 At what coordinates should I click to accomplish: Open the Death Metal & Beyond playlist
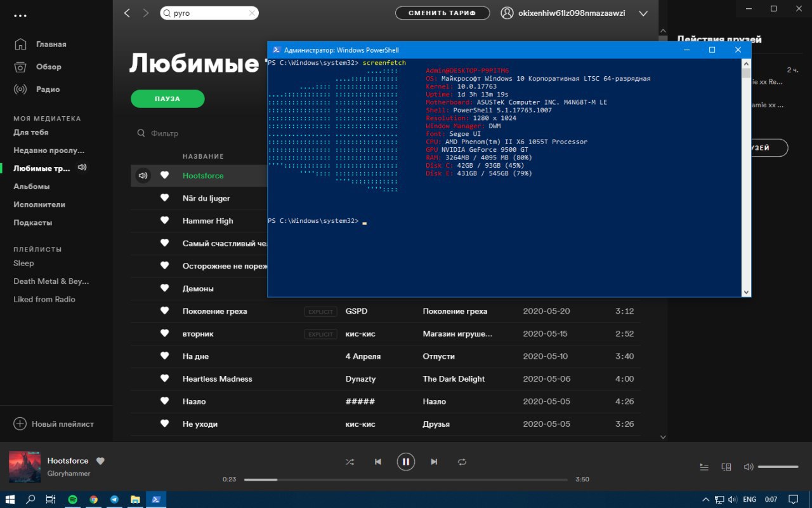point(51,281)
